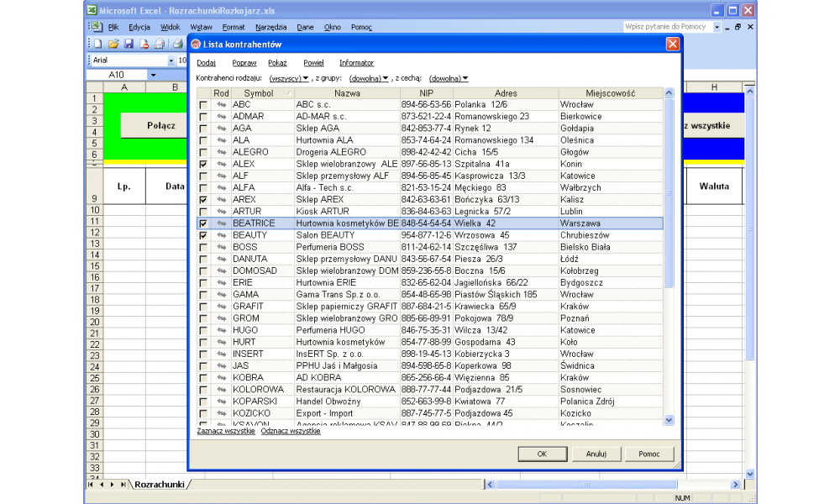Click Dodaj to add a contractor
This screenshot has width=840, height=504.
(x=207, y=63)
